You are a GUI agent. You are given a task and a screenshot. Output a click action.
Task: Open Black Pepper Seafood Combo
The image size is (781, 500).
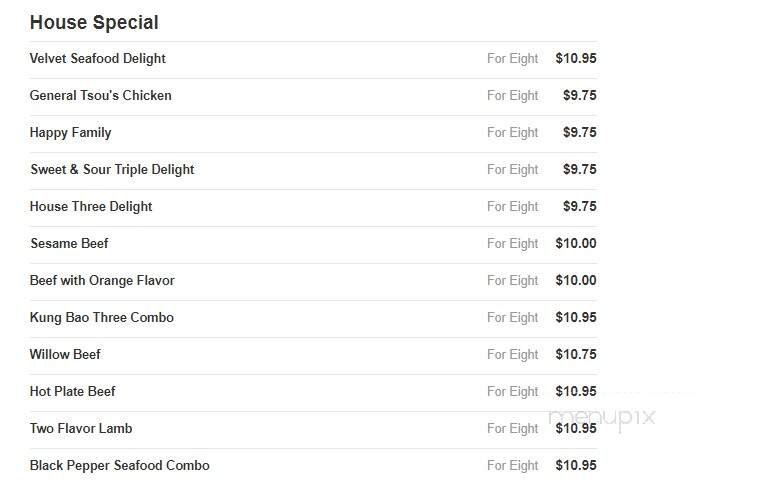120,466
